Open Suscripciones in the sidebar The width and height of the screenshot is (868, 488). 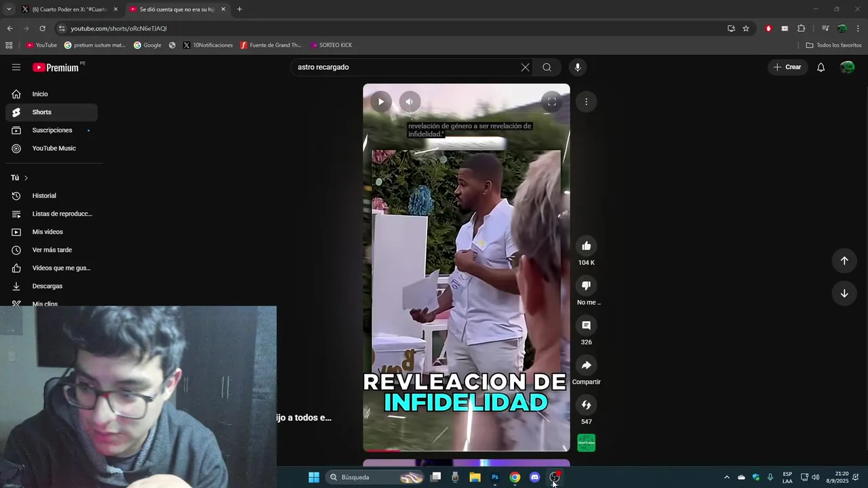52,130
